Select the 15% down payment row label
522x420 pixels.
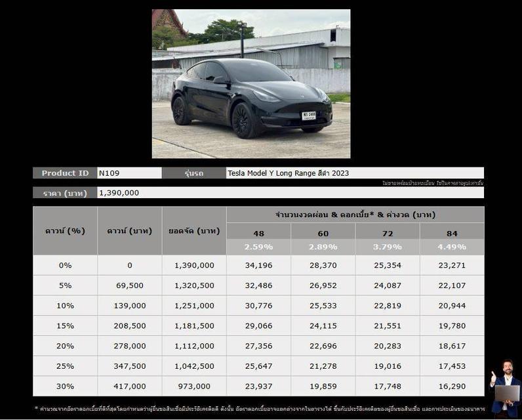pos(66,325)
